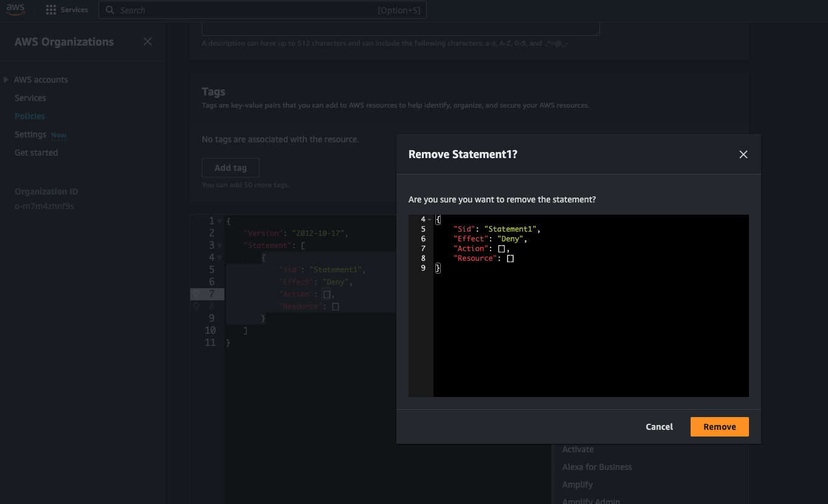Open Settings in the sidebar navigation

[x=30, y=134]
